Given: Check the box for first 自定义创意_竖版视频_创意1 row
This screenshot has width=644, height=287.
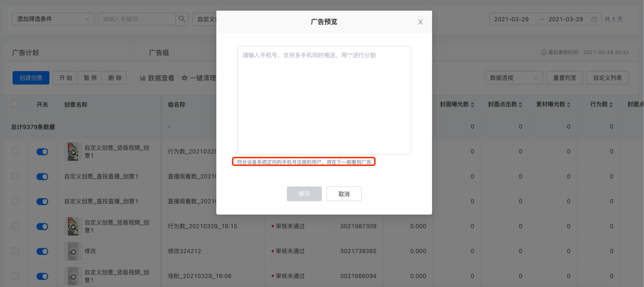Looking at the screenshot, I should (15, 151).
